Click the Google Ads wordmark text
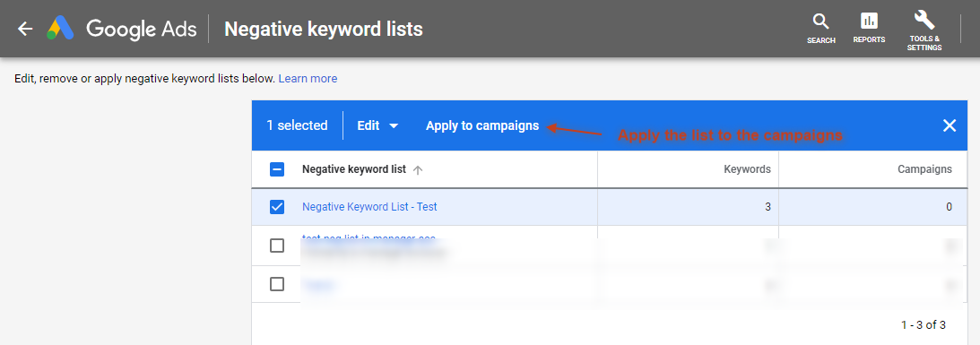This screenshot has width=980, height=345. [142, 29]
